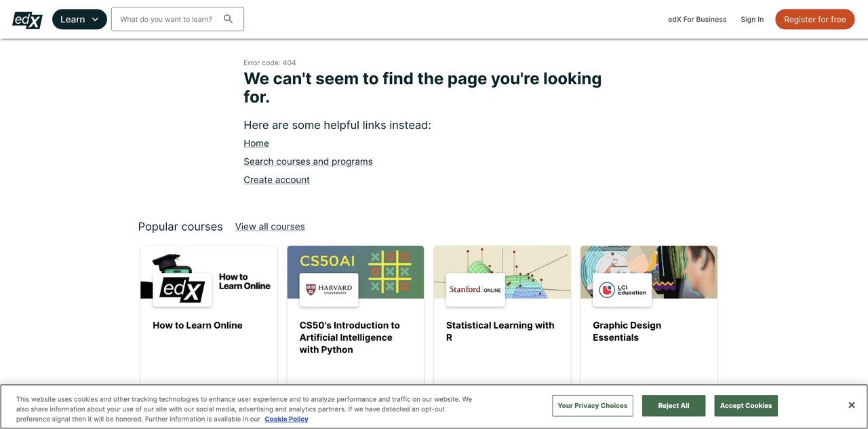Screen dimensions: 868x429
Task: Open Search courses and programs link
Action: (x=308, y=162)
